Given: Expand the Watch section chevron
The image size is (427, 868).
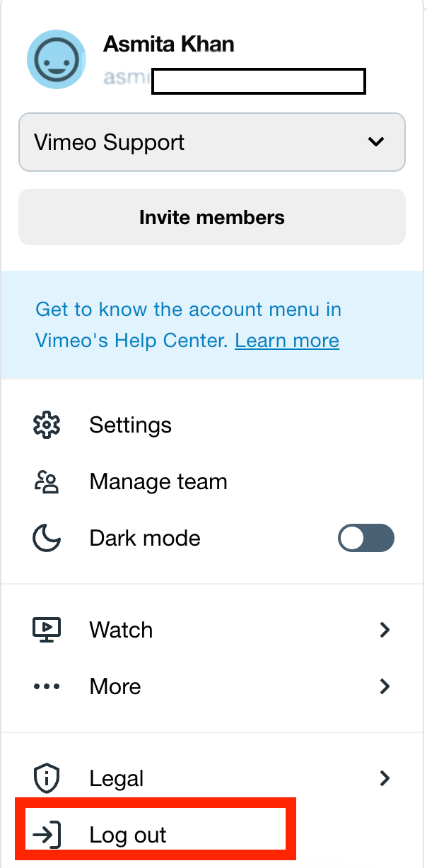Looking at the screenshot, I should tap(385, 630).
